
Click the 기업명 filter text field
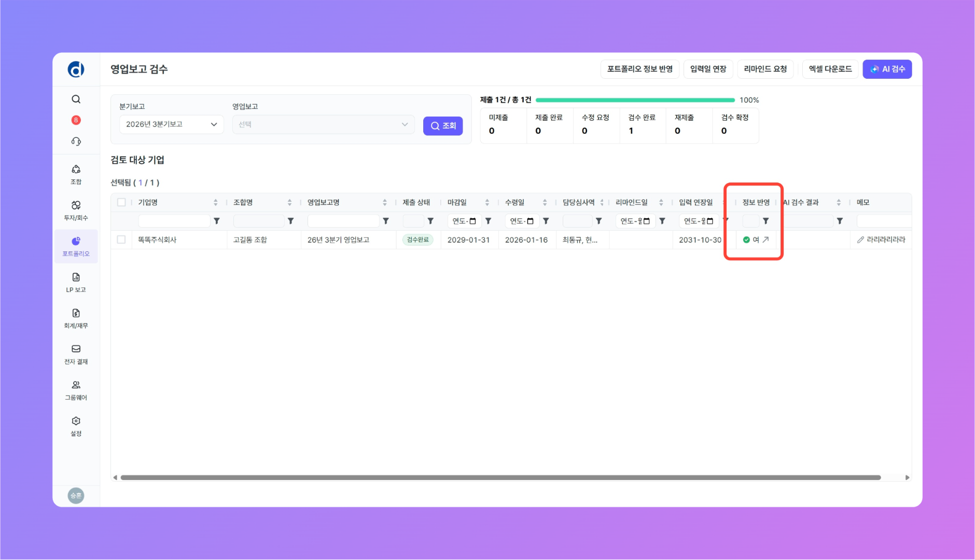[x=174, y=221]
